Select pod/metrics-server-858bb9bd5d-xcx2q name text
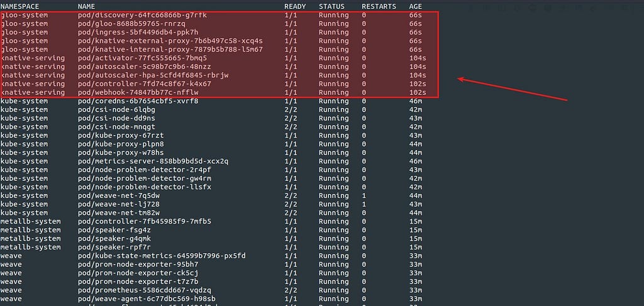Viewport: 644px width, 306px height. click(x=153, y=161)
